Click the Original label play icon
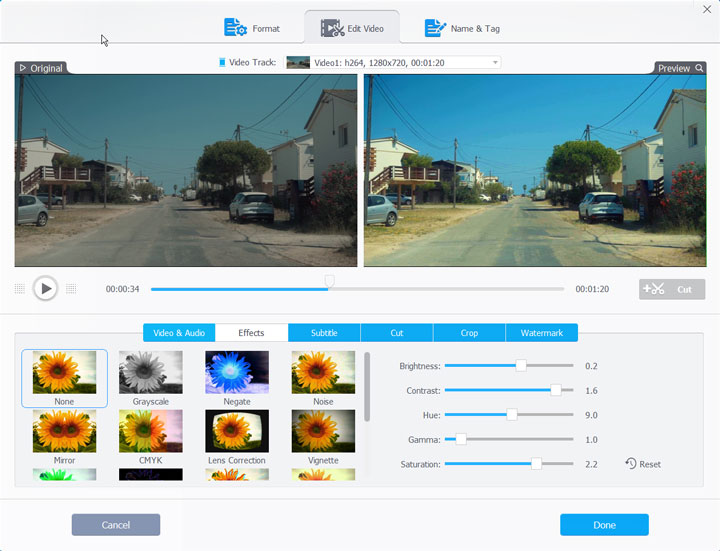 [x=22, y=68]
